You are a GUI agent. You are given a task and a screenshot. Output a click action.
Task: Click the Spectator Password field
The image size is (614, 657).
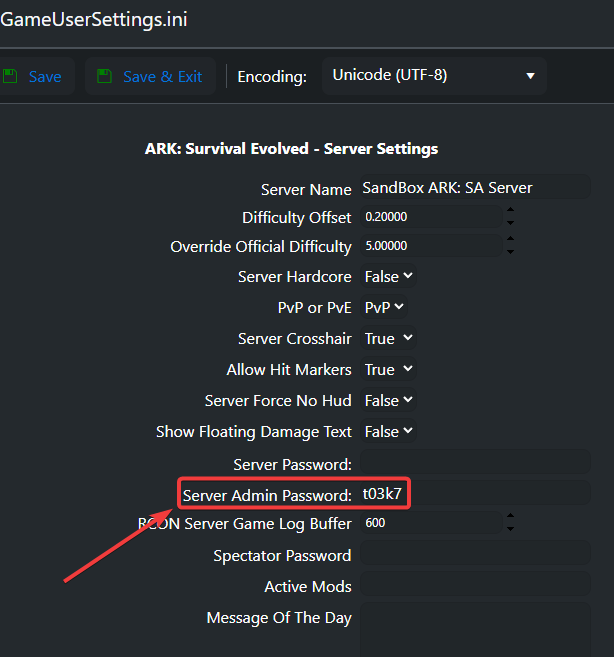[474, 555]
